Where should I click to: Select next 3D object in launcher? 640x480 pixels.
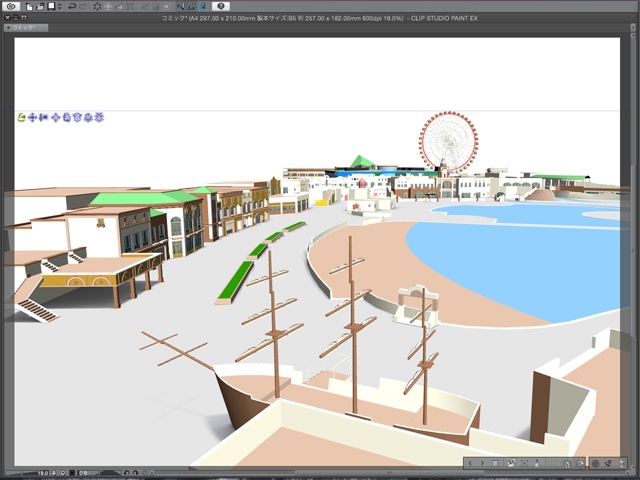click(x=482, y=463)
